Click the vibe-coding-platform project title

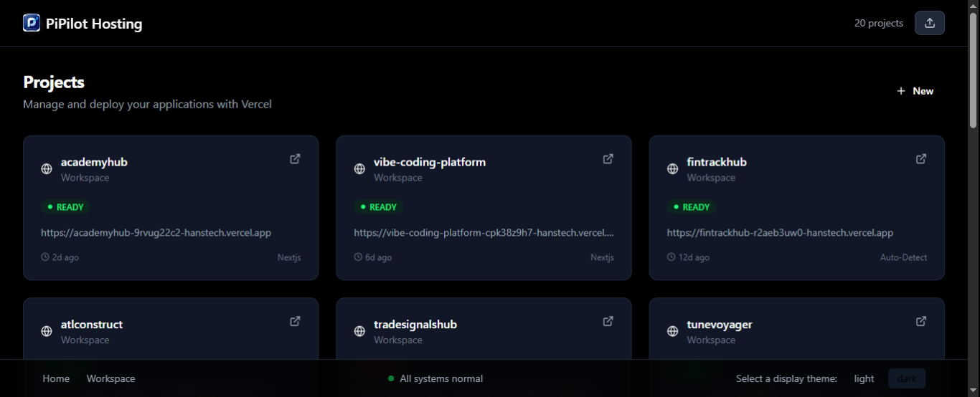(430, 162)
